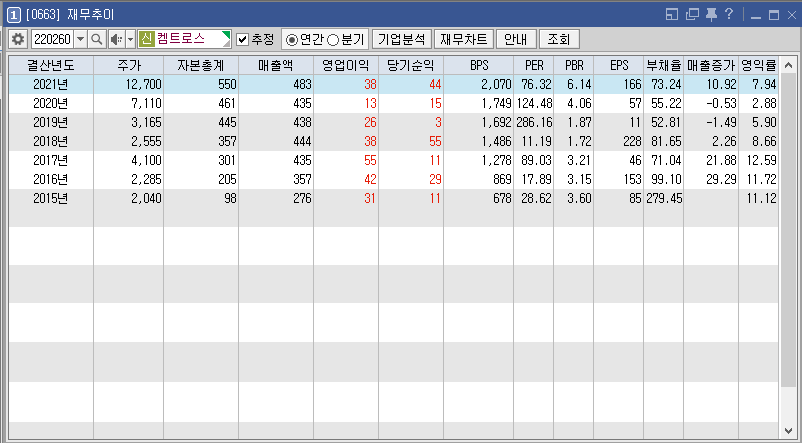
Task: Click the PER value 286.16
Action: point(534,122)
